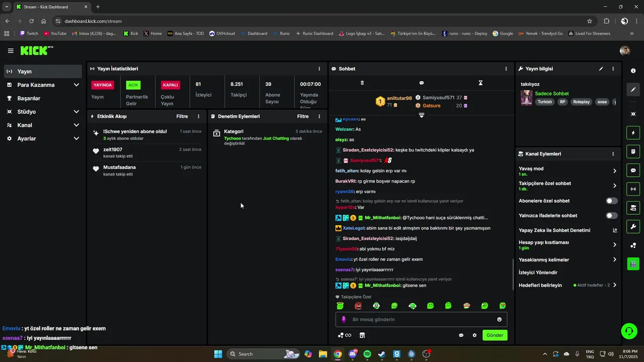
Task: Click the green support headset button
Action: [629, 331]
